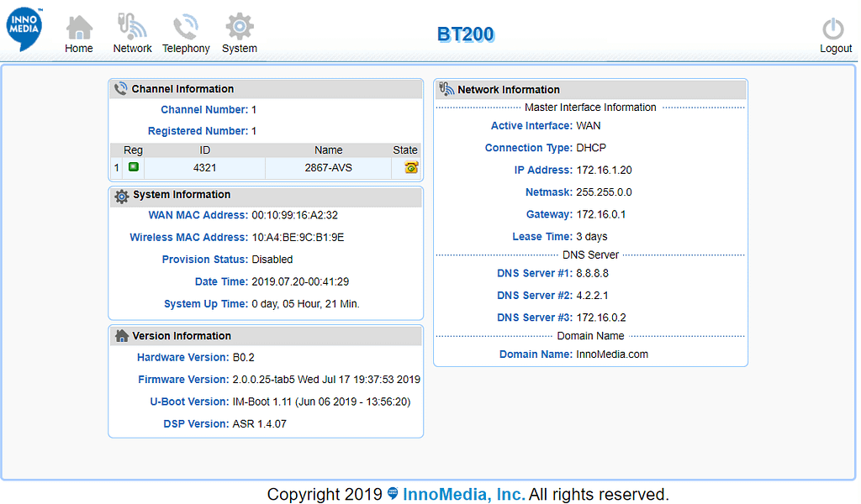Click Active Interface value WAN

click(x=588, y=126)
